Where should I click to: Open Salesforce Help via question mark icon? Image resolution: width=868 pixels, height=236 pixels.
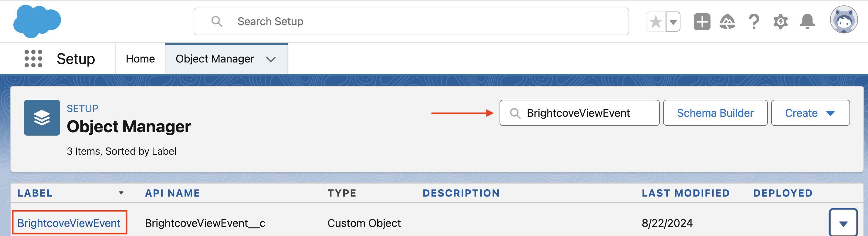click(754, 21)
